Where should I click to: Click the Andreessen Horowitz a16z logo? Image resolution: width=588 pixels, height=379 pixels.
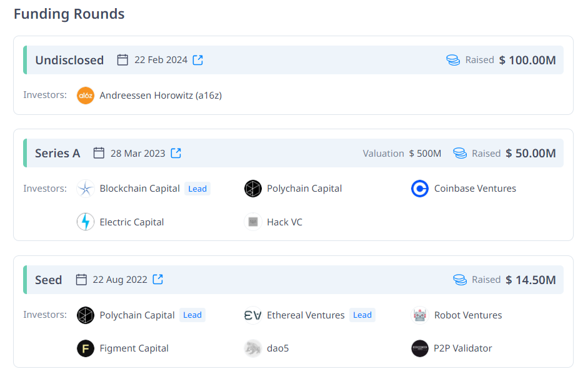pyautogui.click(x=86, y=96)
